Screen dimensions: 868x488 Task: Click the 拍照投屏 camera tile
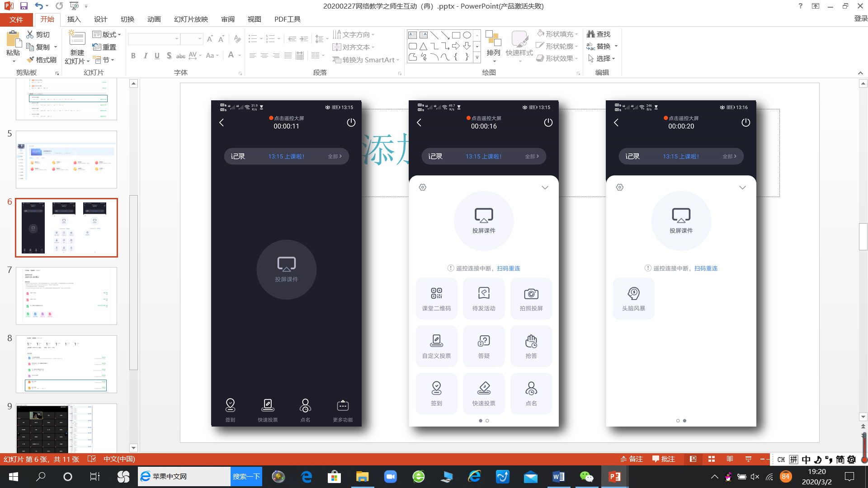(x=531, y=299)
